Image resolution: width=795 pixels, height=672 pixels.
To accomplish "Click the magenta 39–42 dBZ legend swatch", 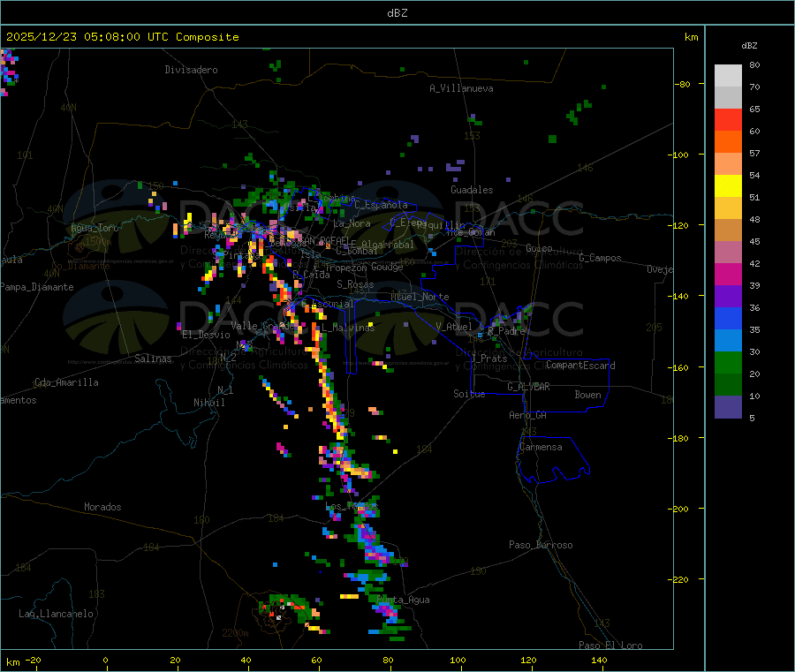I will coord(728,274).
